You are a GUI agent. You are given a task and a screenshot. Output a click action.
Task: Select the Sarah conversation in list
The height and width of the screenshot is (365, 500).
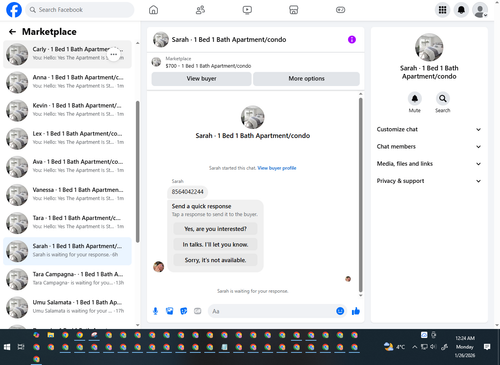67,251
